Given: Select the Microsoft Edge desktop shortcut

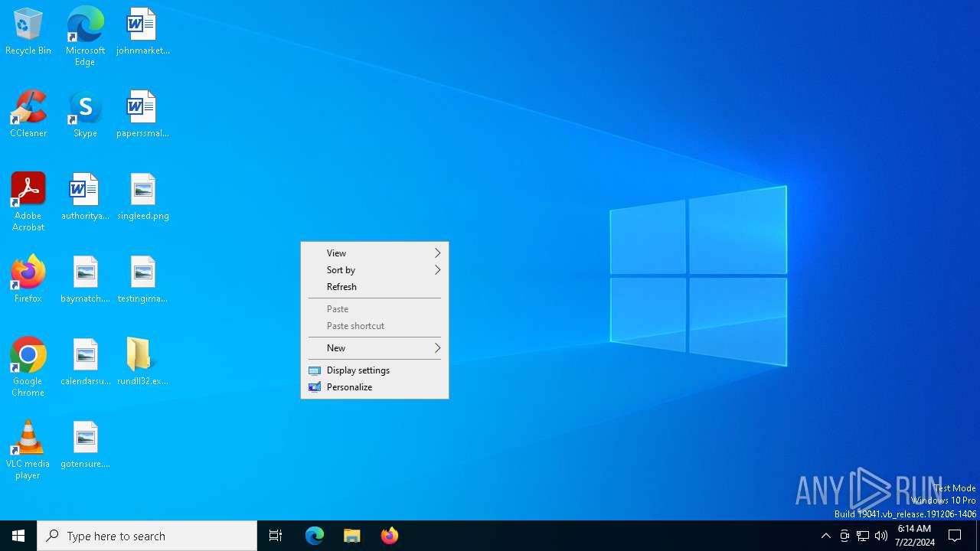Looking at the screenshot, I should click(85, 37).
